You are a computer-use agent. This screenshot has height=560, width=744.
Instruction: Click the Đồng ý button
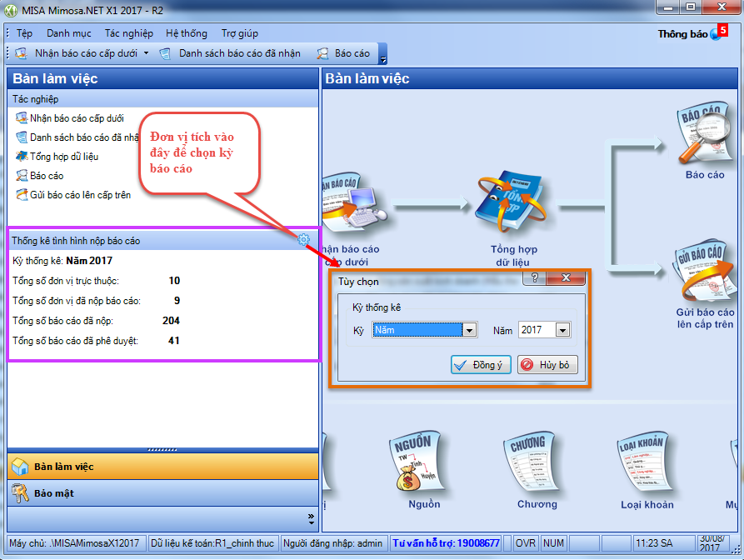pyautogui.click(x=481, y=365)
